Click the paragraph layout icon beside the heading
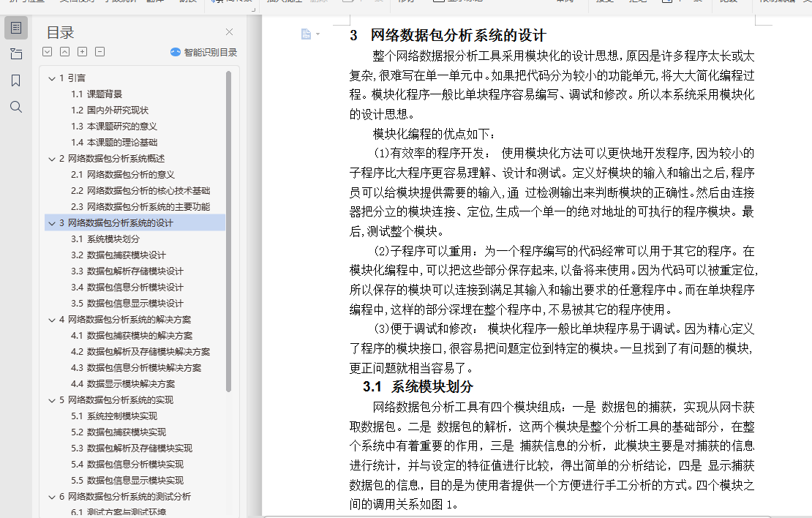The height and width of the screenshot is (518, 812). click(x=306, y=34)
